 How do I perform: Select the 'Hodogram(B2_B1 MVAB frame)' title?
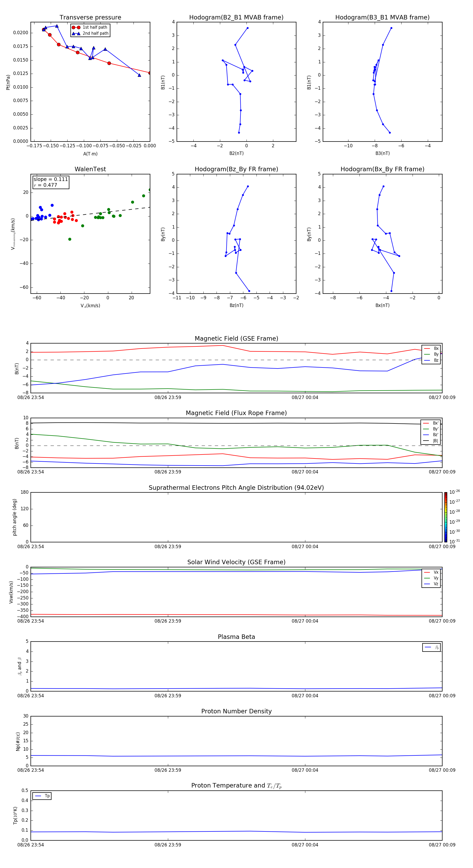pyautogui.click(x=236, y=18)
